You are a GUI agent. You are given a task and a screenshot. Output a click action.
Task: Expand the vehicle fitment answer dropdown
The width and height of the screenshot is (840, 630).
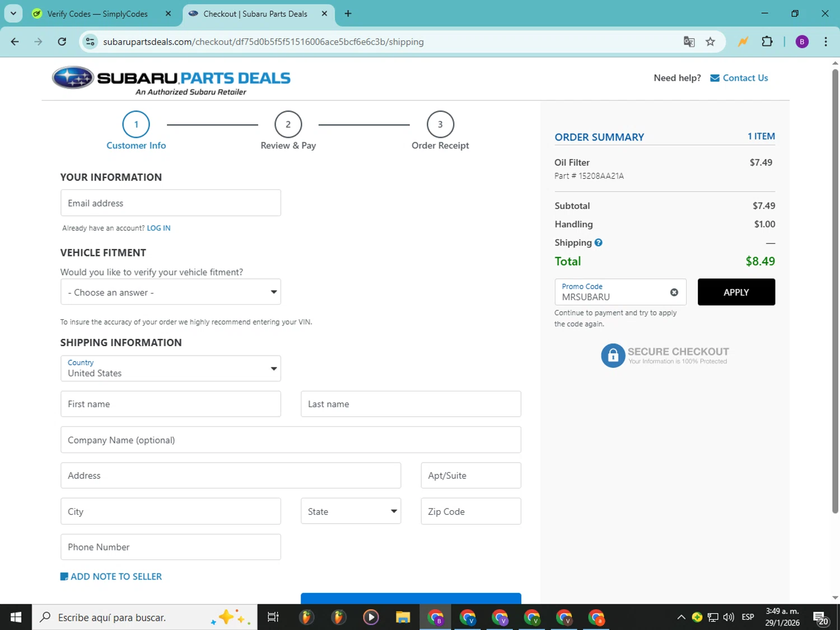[171, 292]
